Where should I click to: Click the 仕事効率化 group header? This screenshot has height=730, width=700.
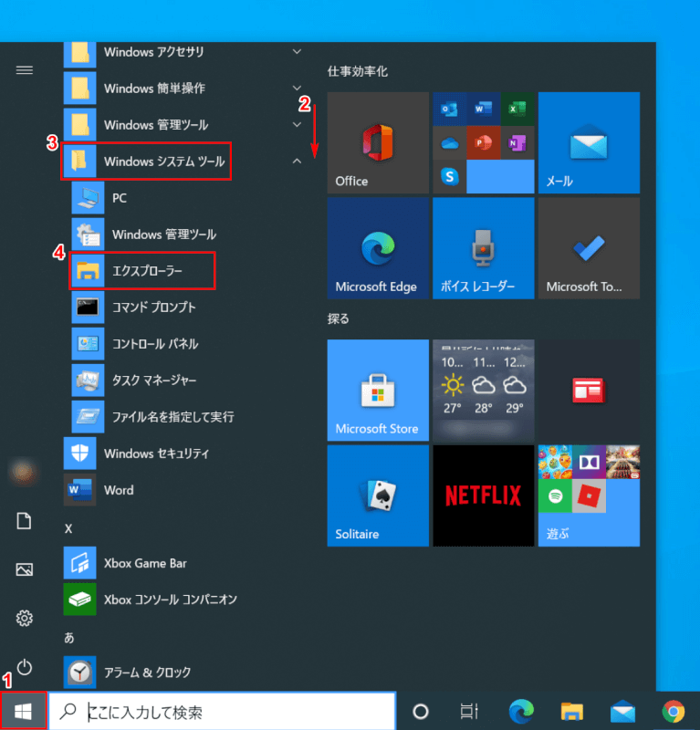point(357,71)
